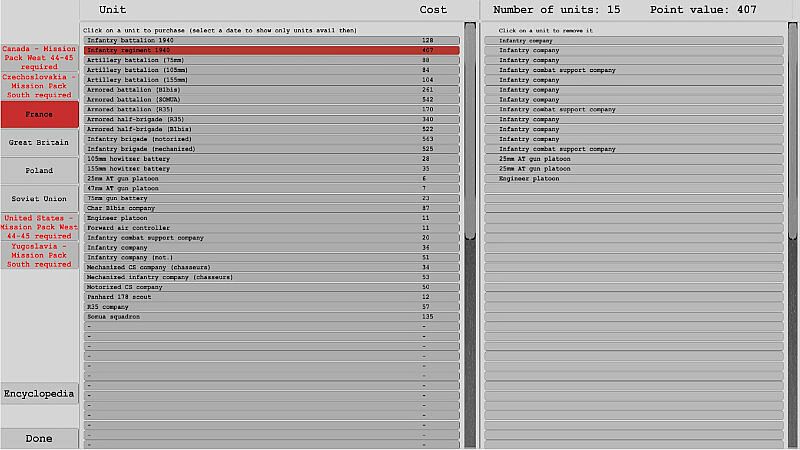This screenshot has width=800, height=450.
Task: Purchase Forward air controller
Action: tap(271, 228)
